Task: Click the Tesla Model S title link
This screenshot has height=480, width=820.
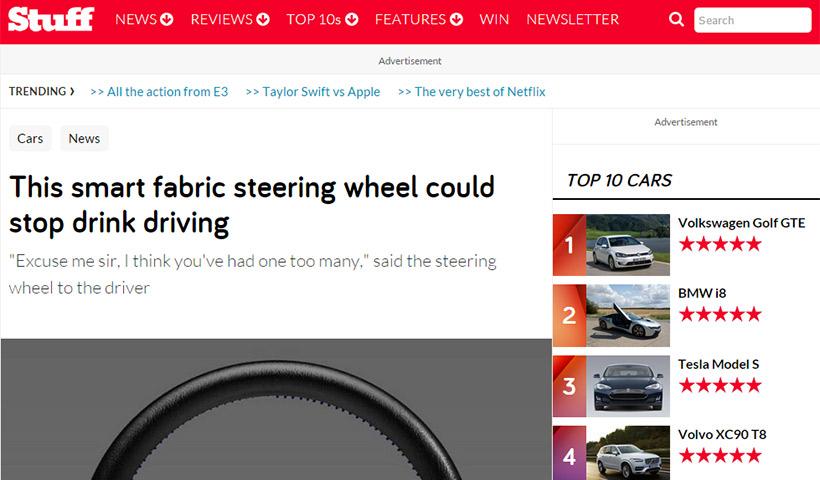Action: 718,364
